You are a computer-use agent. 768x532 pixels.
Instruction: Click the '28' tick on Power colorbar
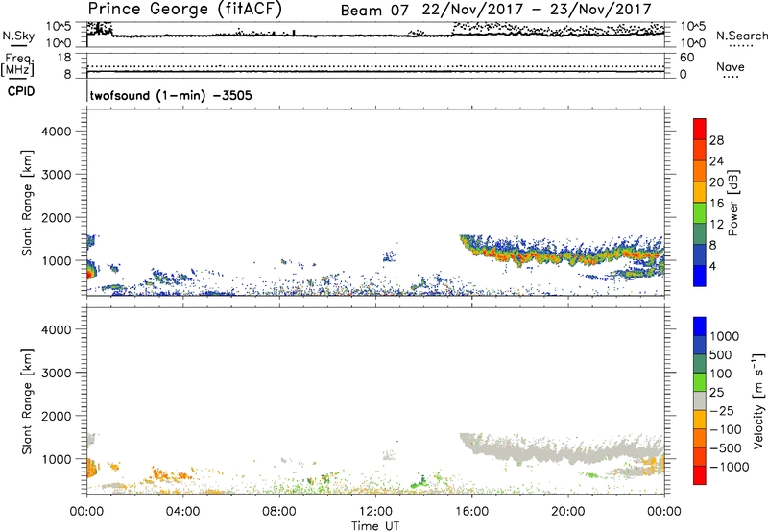coord(716,140)
